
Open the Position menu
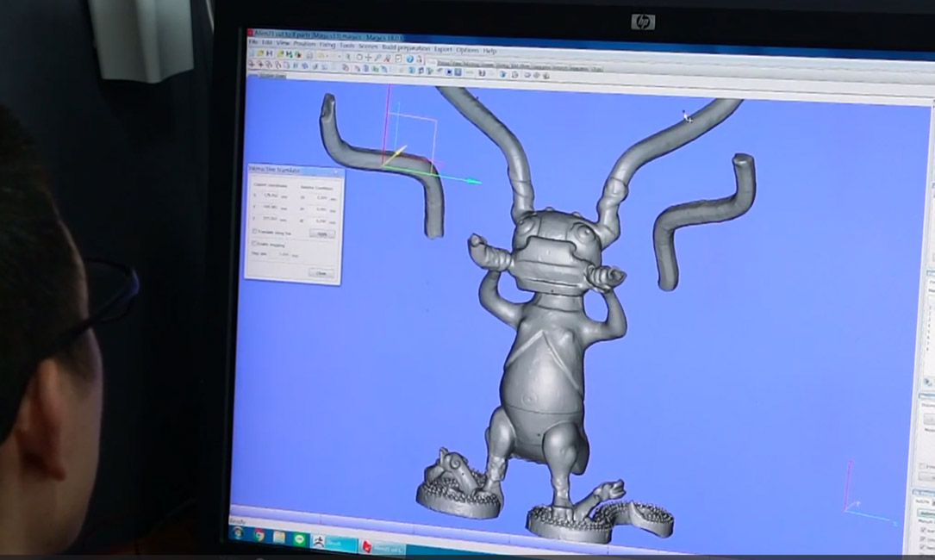303,44
